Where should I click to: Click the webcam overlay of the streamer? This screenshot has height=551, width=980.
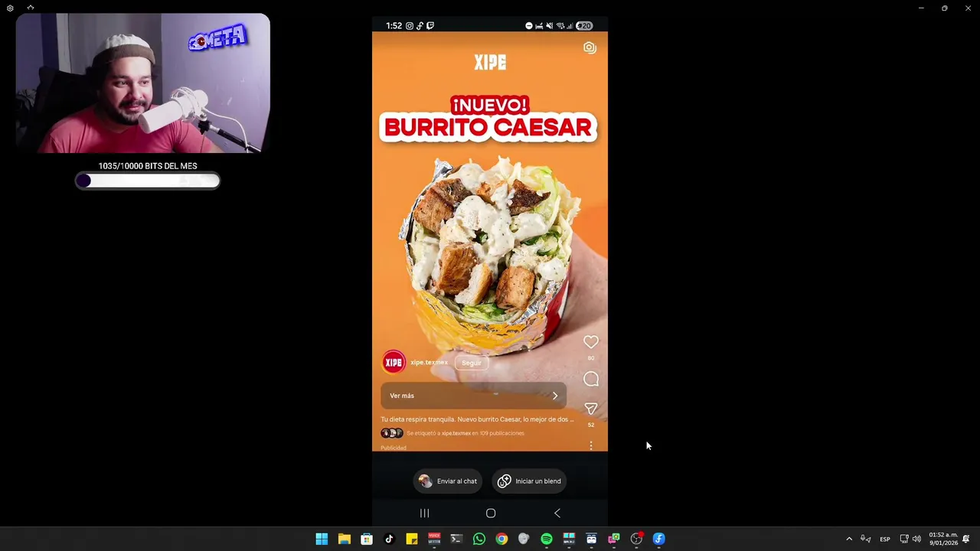tap(142, 83)
